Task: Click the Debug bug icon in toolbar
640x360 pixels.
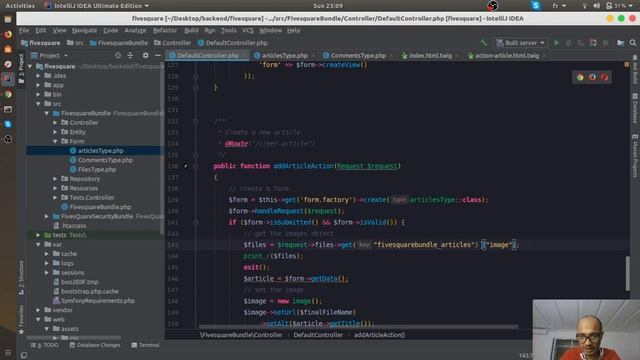Action: click(569, 42)
